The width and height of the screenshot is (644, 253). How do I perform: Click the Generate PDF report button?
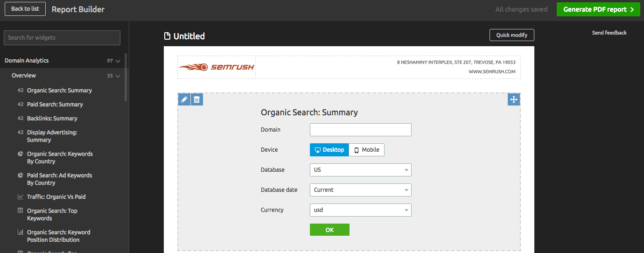[x=598, y=9]
